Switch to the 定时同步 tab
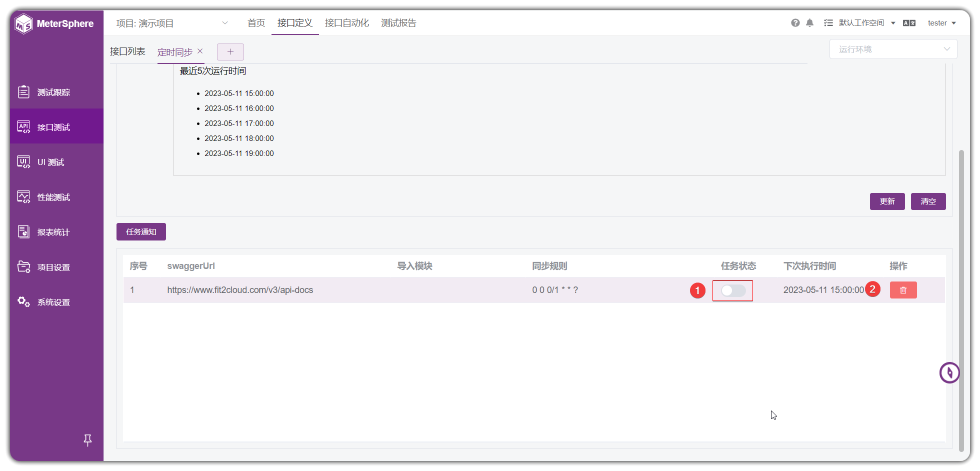980x471 pixels. coord(174,52)
